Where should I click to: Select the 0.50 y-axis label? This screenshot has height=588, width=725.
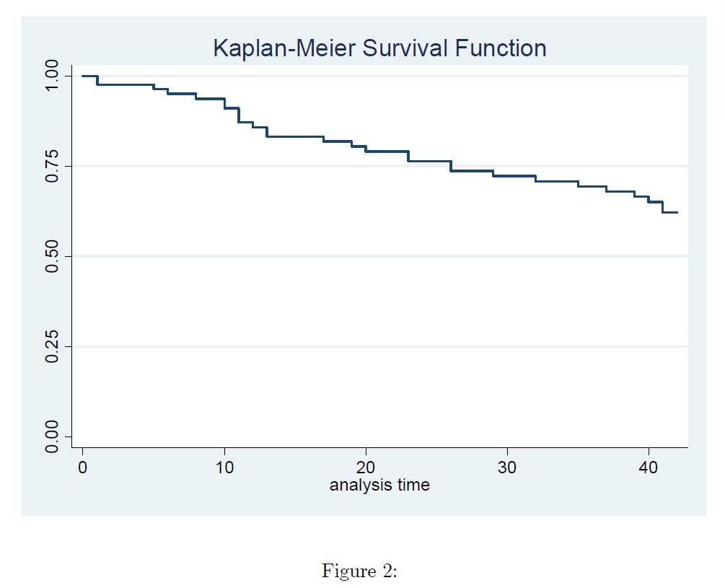53,256
